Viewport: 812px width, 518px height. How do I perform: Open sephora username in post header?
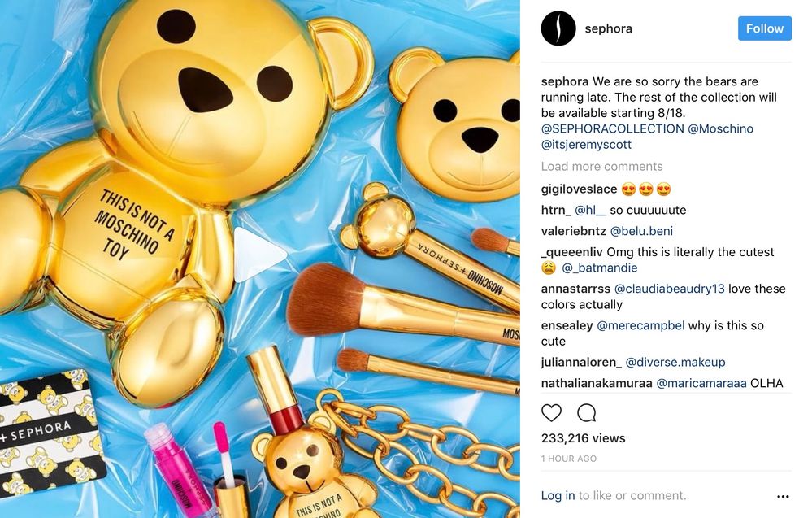609,28
